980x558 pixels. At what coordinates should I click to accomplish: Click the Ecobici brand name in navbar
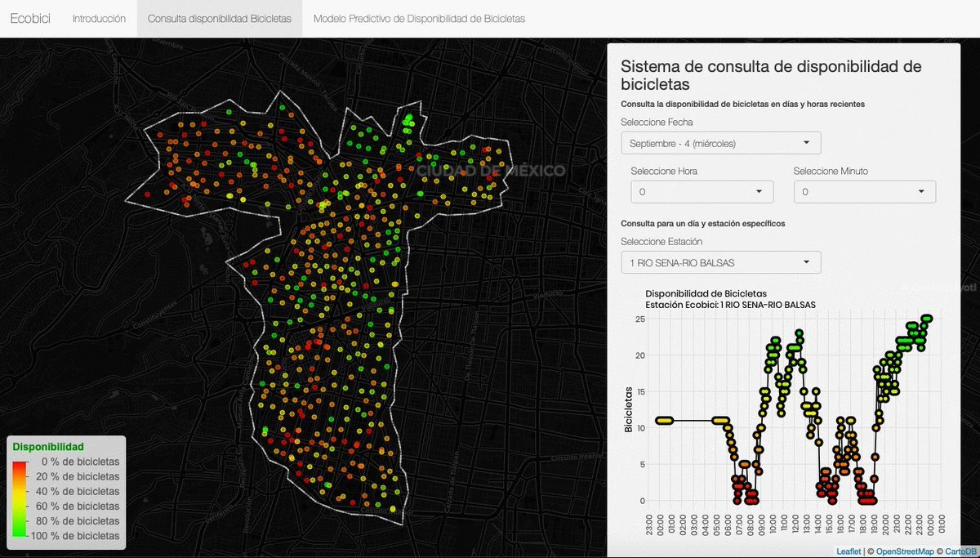(x=30, y=18)
